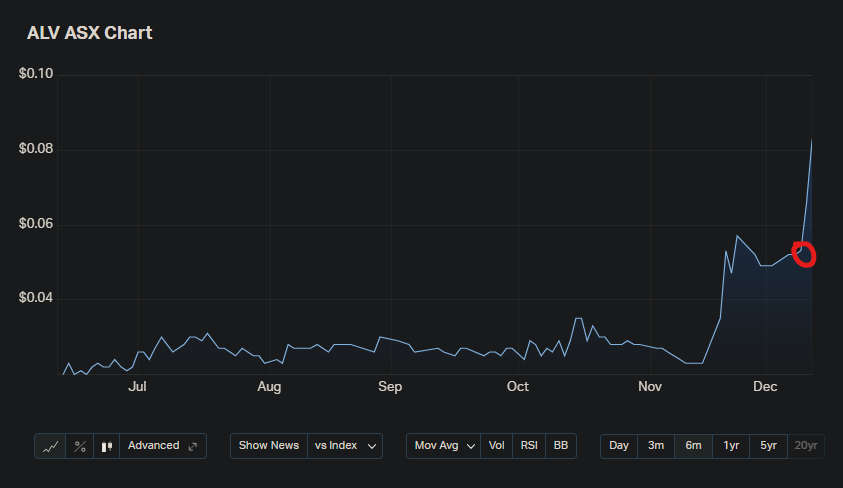Screen dimensions: 843x488
Task: Enable BB Bollinger Bands overlay
Action: pos(561,446)
